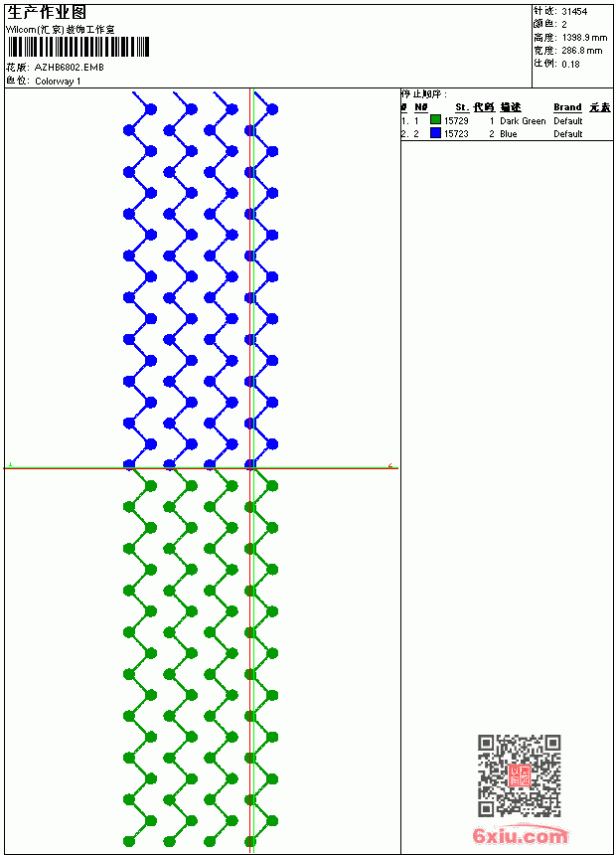This screenshot has width=616, height=855.
Task: Click the N# column header
Action: point(420,107)
